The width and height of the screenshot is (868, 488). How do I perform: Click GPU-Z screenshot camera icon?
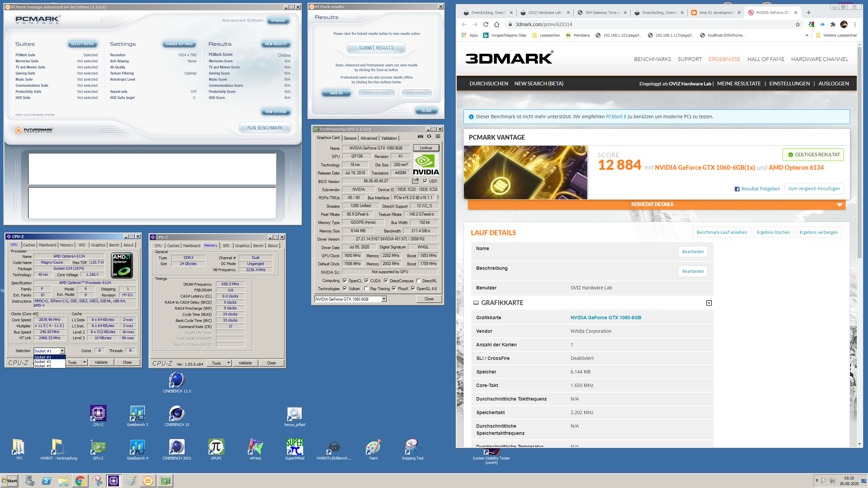(x=420, y=137)
